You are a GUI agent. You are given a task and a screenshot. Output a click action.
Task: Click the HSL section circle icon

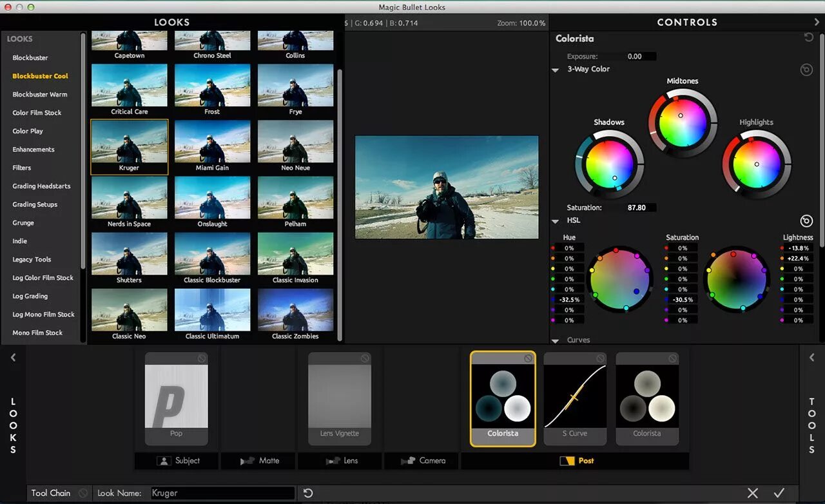click(806, 221)
